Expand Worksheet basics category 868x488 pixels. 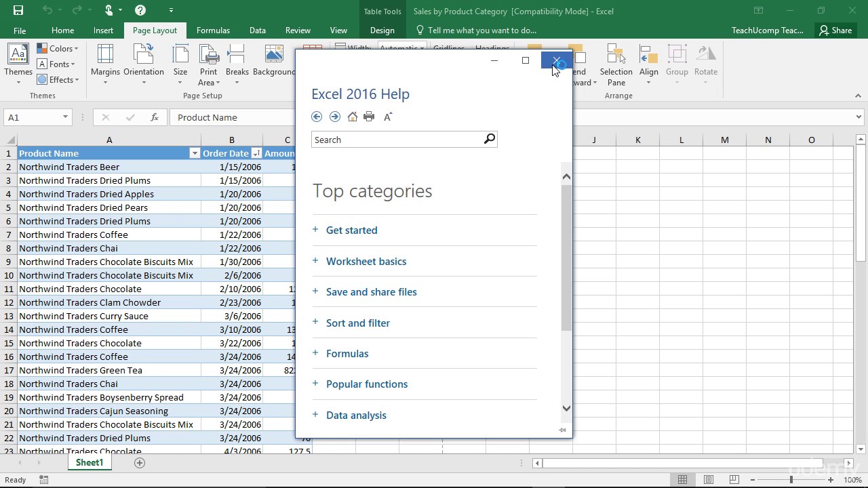[x=359, y=262]
